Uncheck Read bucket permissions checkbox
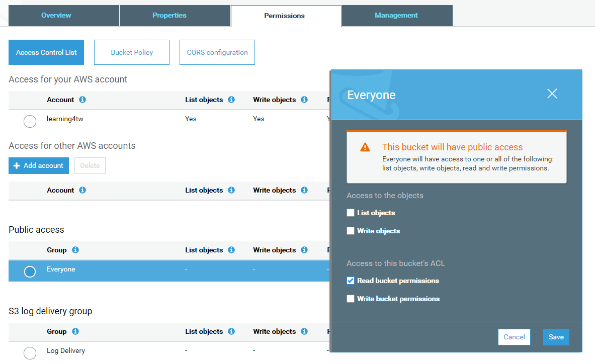Screen dimensions: 595x364 pyautogui.click(x=351, y=281)
